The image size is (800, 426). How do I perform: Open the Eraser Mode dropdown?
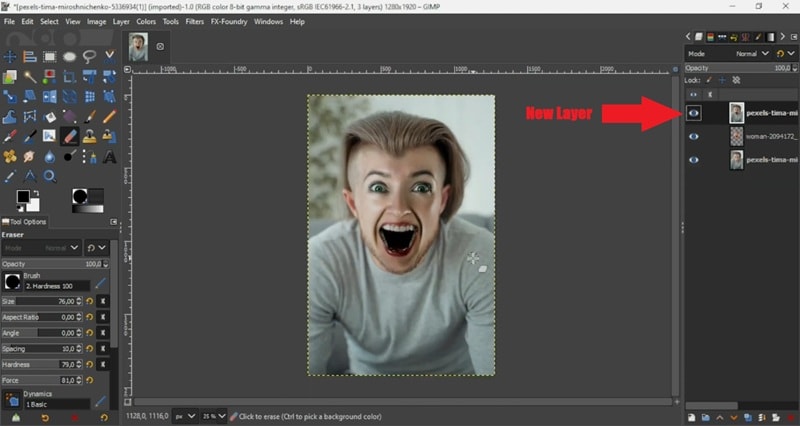[41, 248]
